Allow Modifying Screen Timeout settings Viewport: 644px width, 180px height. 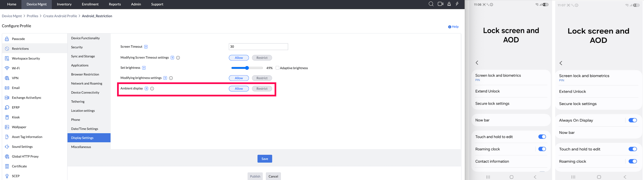pos(239,58)
